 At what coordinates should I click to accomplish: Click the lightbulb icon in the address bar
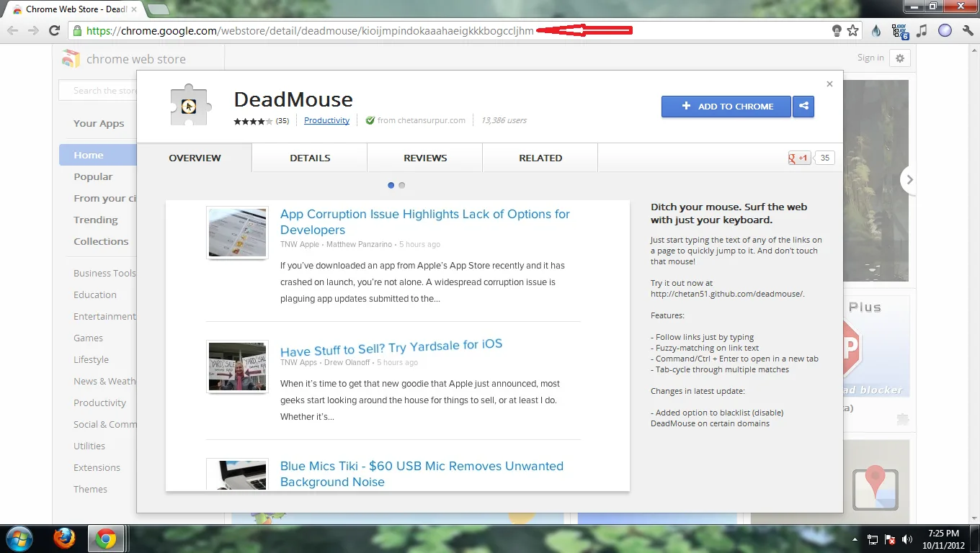[x=837, y=31]
